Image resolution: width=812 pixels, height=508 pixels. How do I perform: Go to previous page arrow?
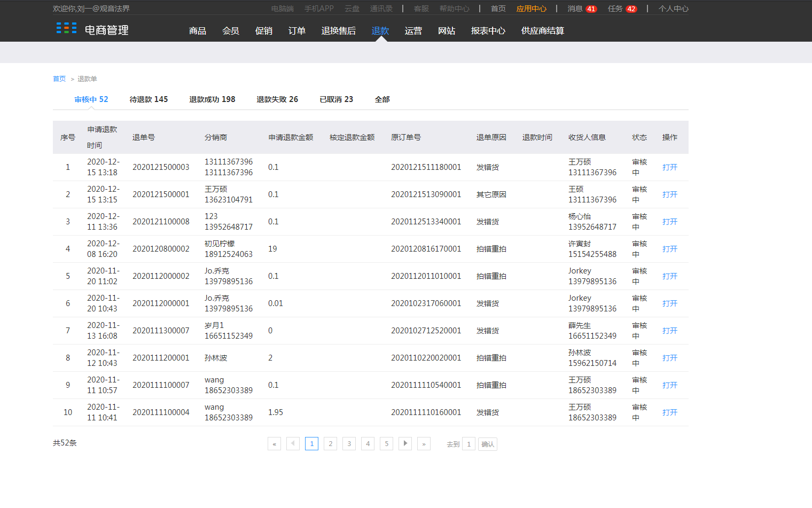pos(293,444)
